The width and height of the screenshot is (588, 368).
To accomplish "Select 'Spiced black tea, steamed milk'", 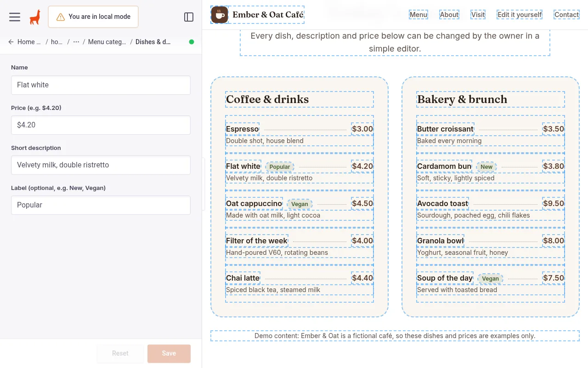I will click(x=273, y=290).
